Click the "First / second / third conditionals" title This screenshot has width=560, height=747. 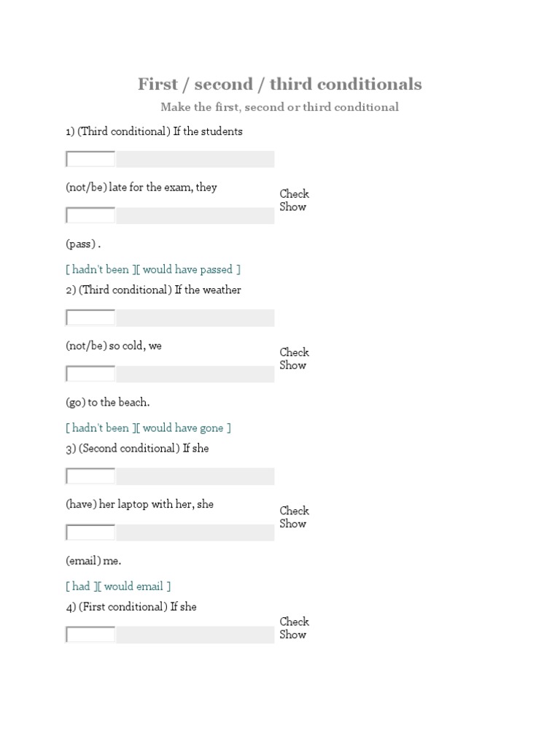(279, 84)
